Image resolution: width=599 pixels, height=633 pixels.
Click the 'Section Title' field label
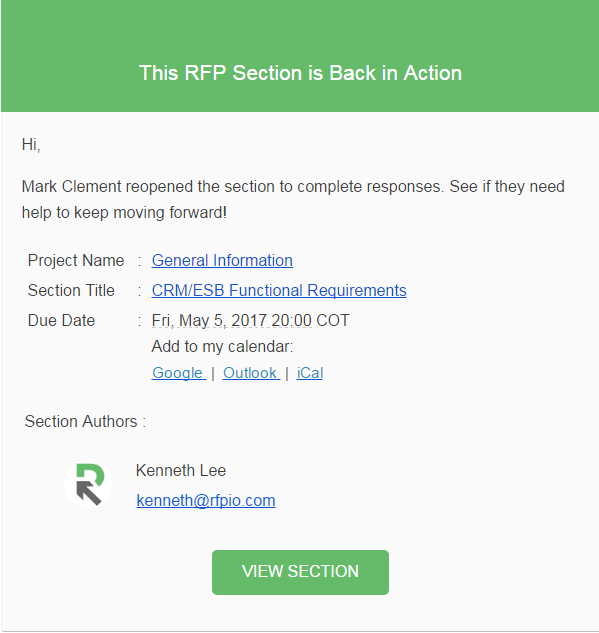tap(71, 291)
